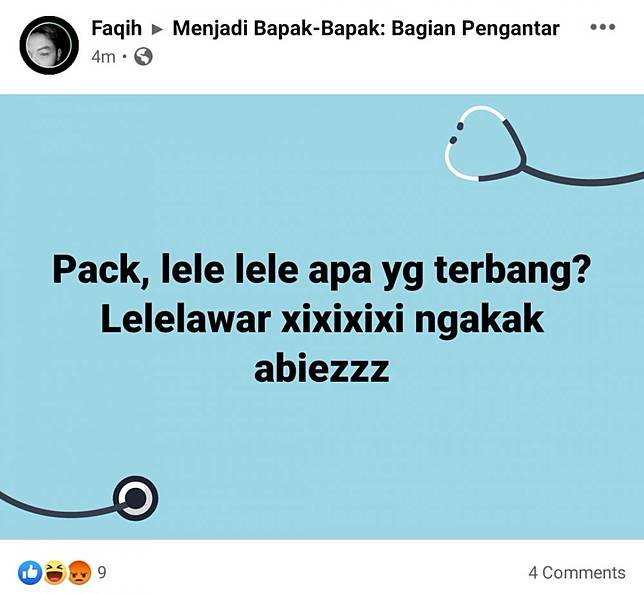644x594 pixels.
Task: Click the Haha laughing reaction icon
Action: coord(54,573)
